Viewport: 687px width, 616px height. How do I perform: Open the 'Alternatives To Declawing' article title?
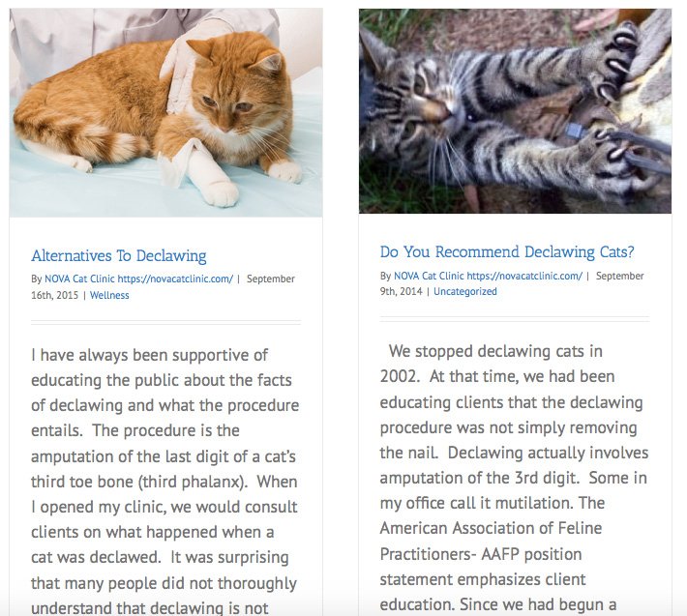tap(119, 255)
